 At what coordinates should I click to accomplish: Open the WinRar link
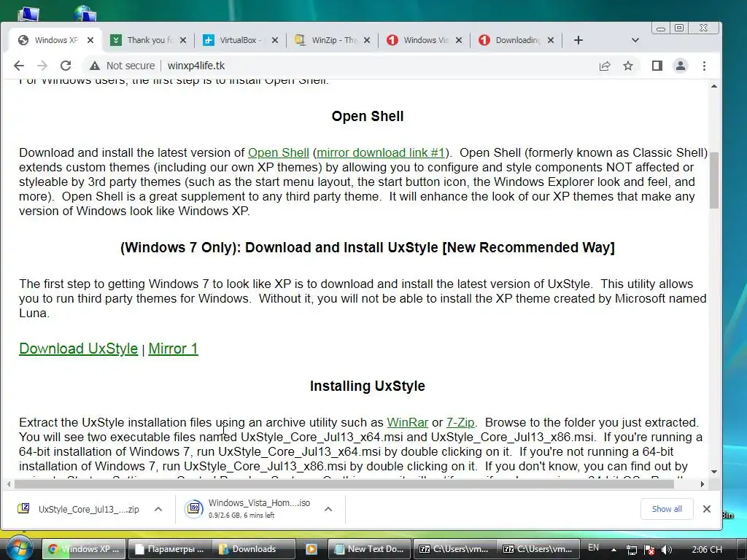tap(408, 423)
